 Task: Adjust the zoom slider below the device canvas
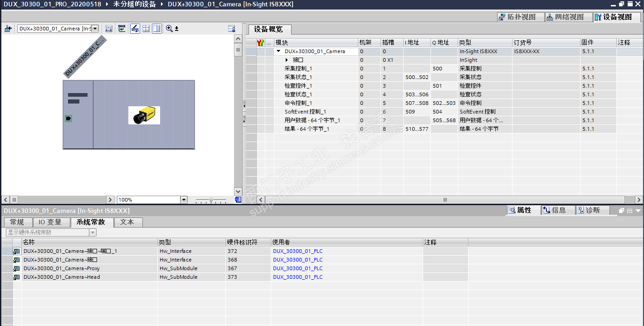point(211,200)
